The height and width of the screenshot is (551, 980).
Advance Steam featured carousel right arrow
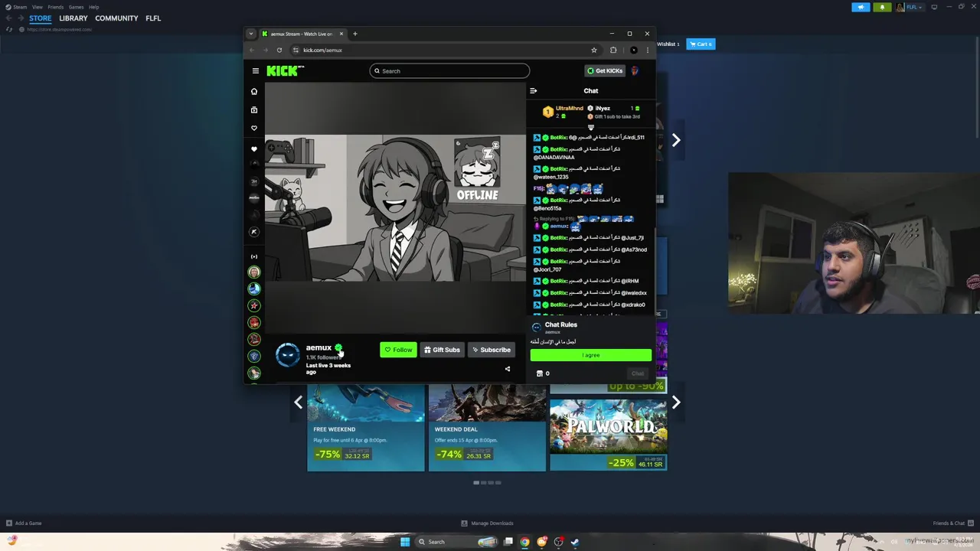pyautogui.click(x=676, y=140)
